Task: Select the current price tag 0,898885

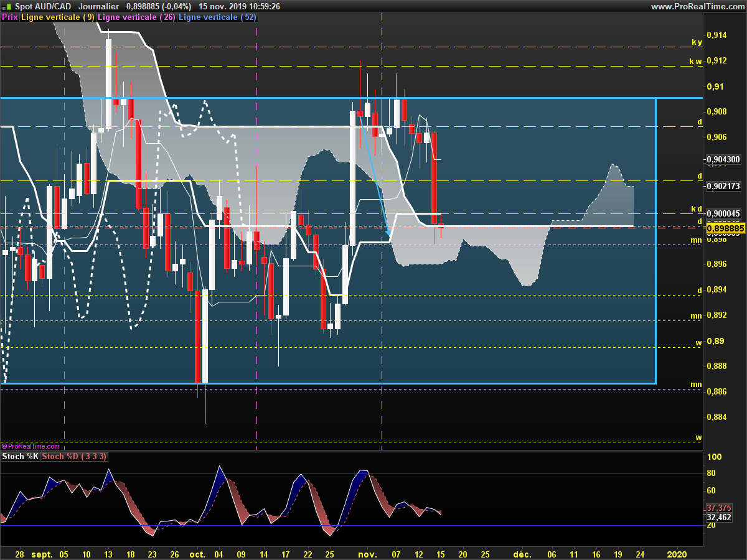Action: click(x=725, y=229)
